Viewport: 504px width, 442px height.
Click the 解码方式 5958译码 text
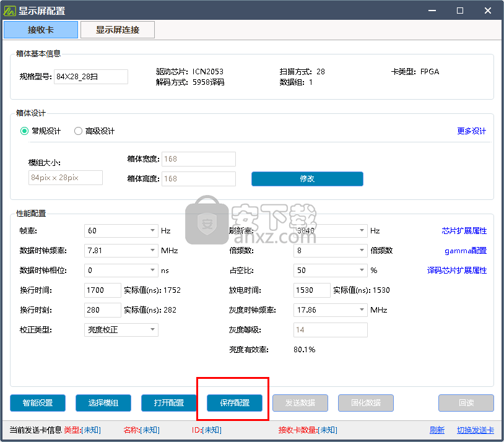coord(190,82)
